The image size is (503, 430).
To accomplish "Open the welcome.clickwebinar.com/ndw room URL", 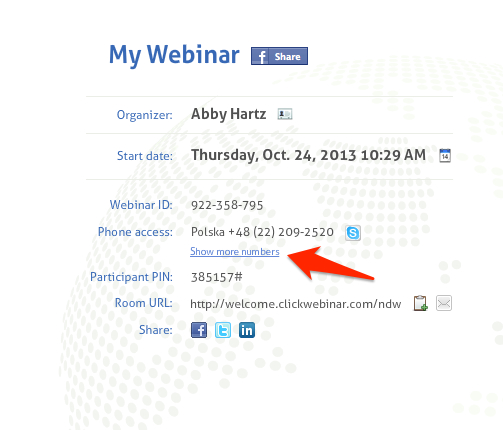I will click(296, 304).
